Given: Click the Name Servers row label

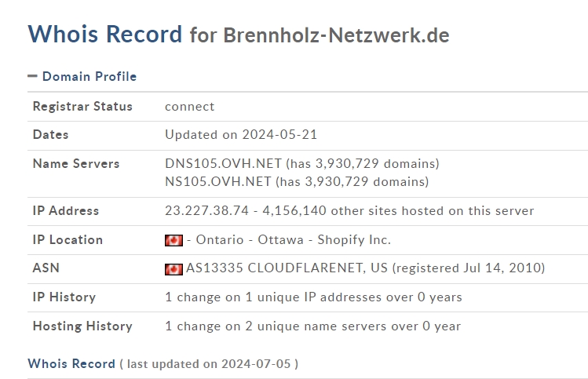Looking at the screenshot, I should point(76,164).
